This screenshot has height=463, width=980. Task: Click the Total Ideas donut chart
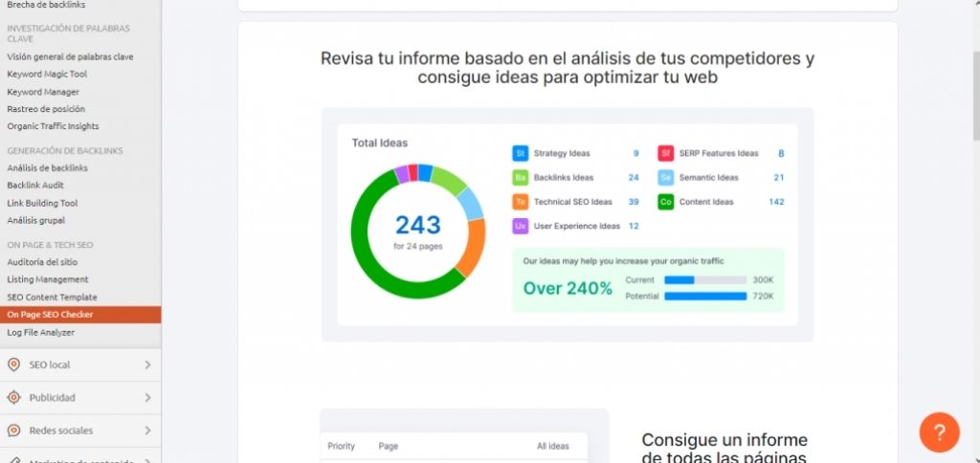click(417, 231)
